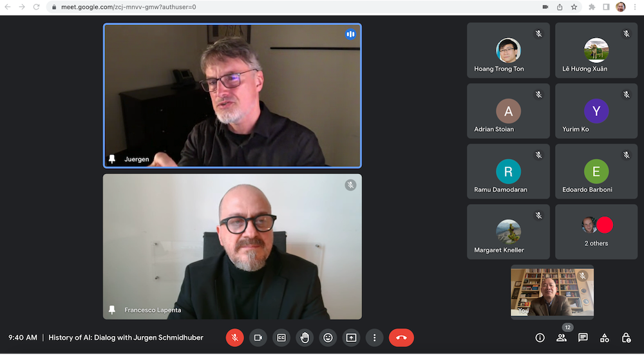Viewport: 644px width, 356px height.
Task: Go back with the browser back arrow
Action: click(7, 7)
